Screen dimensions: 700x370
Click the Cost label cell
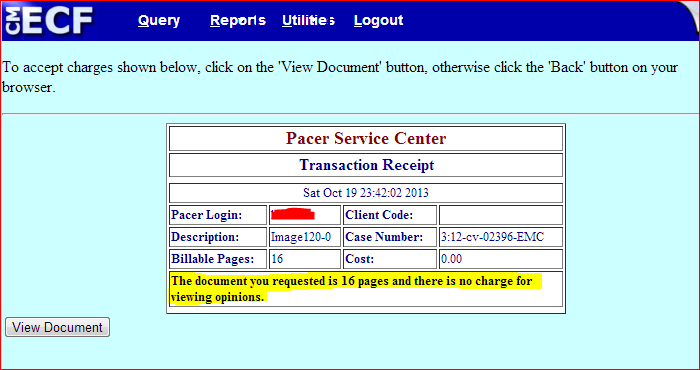coord(390,259)
